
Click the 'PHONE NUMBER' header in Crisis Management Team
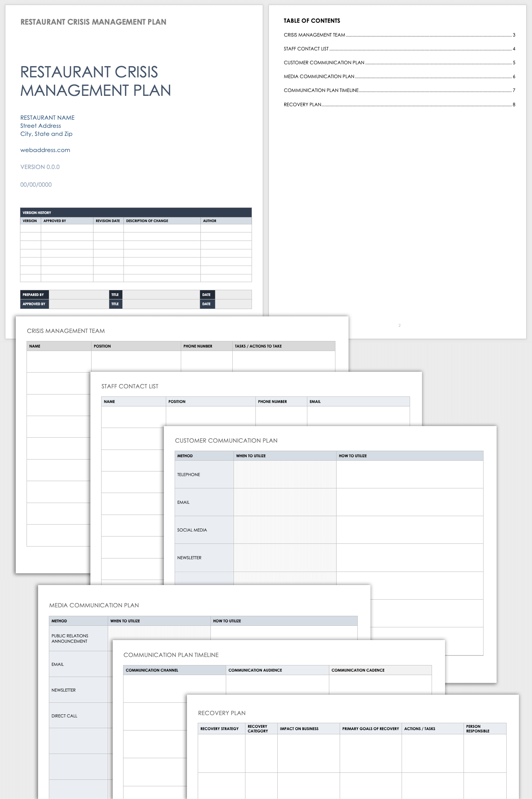[x=207, y=346]
